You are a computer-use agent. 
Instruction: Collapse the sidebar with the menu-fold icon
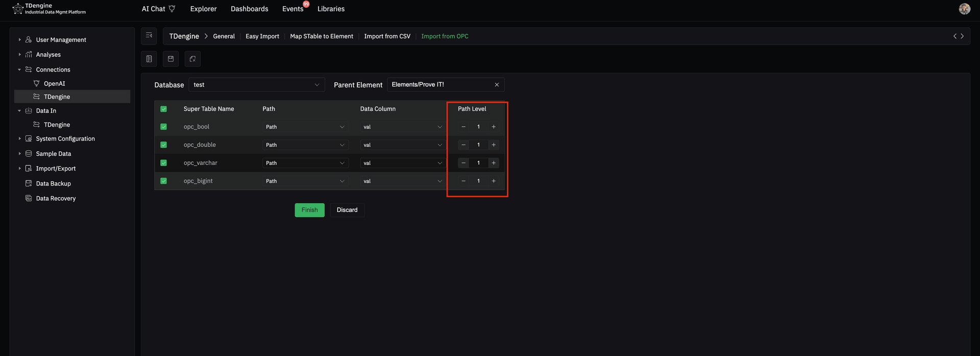pos(149,36)
